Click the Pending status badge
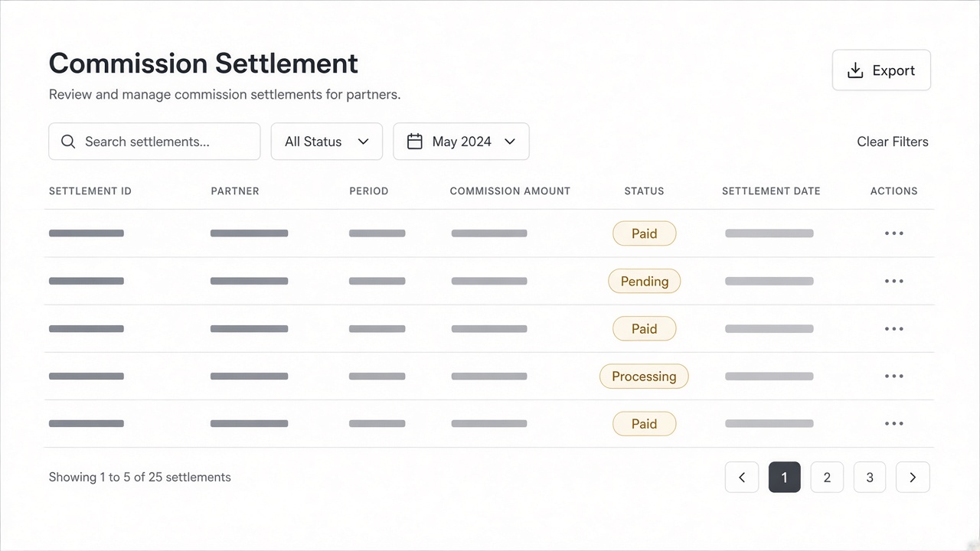This screenshot has width=980, height=551. 644,281
